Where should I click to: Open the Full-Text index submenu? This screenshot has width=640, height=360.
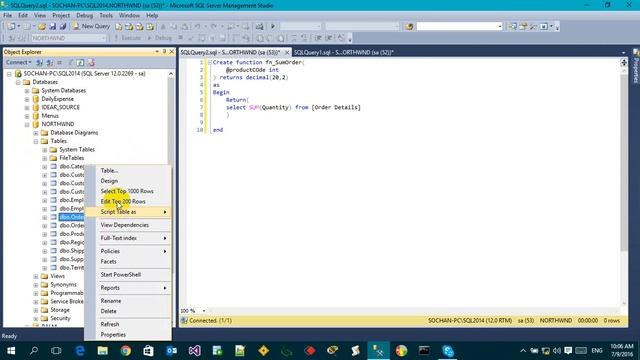tap(127, 238)
